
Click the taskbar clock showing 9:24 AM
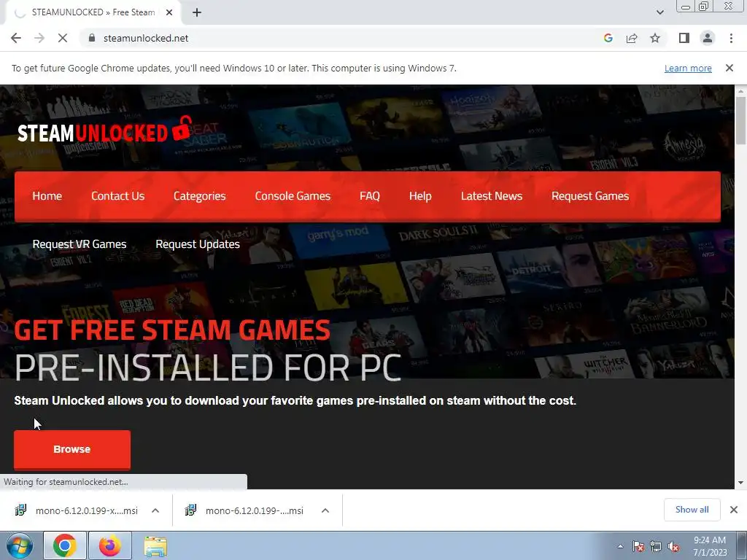pos(710,546)
